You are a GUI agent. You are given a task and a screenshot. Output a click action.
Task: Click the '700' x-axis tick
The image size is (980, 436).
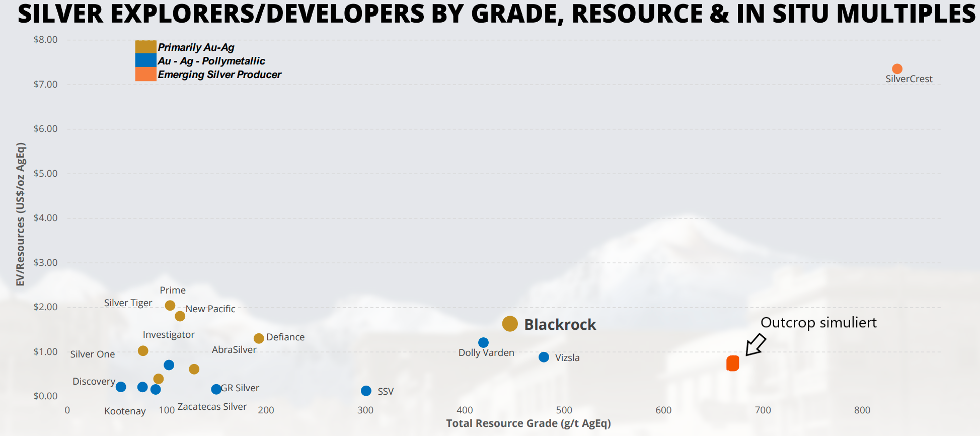pyautogui.click(x=763, y=410)
